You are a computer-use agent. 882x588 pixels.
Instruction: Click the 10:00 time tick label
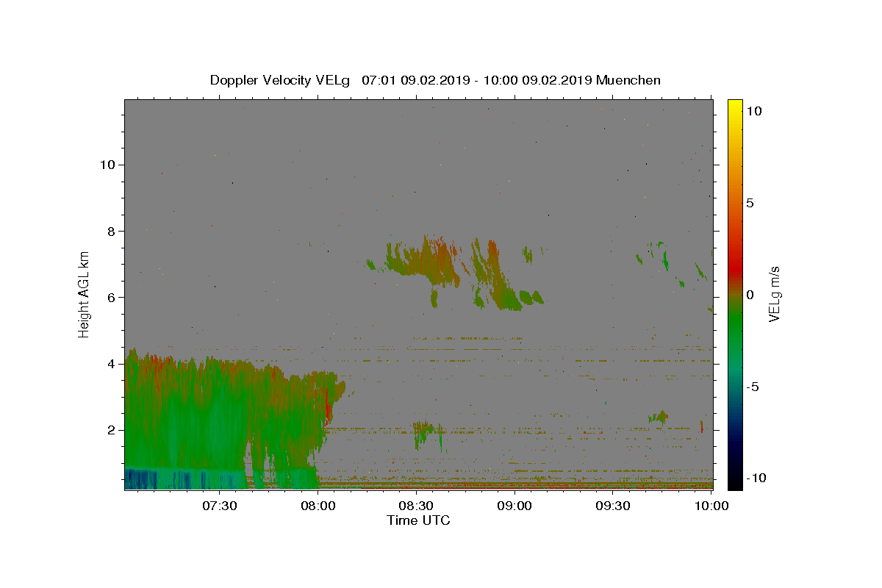[712, 506]
